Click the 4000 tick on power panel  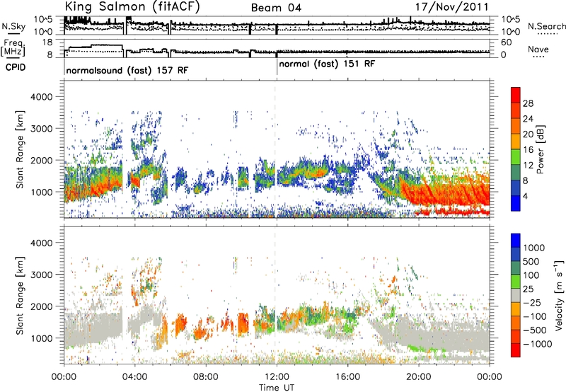(x=41, y=97)
